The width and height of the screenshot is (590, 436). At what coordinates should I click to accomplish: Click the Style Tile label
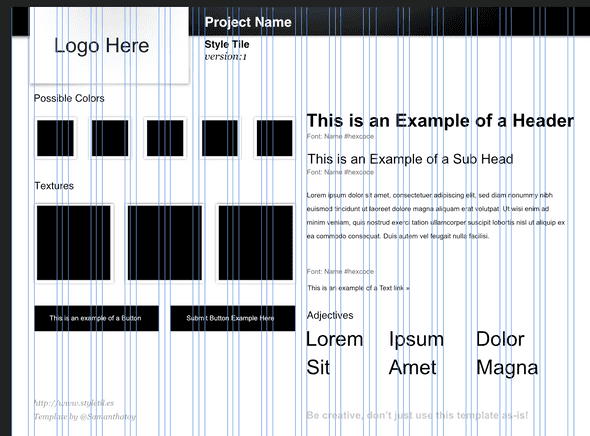coord(227,44)
